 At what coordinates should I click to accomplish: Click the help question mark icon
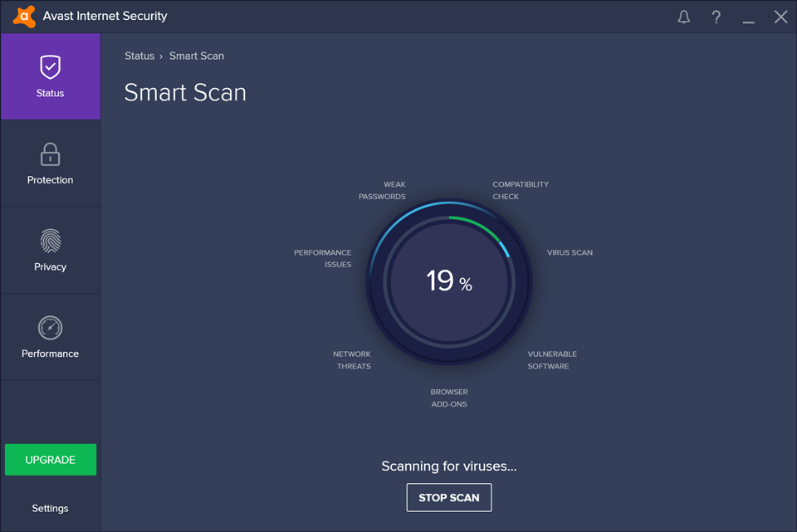click(716, 17)
